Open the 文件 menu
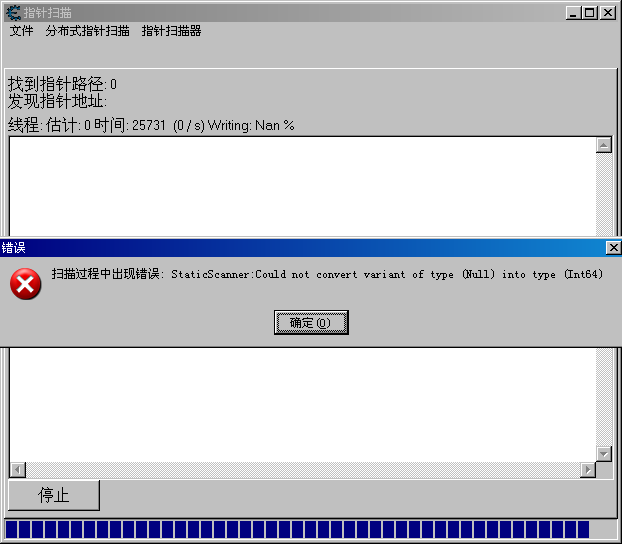This screenshot has height=544, width=622. (21, 31)
